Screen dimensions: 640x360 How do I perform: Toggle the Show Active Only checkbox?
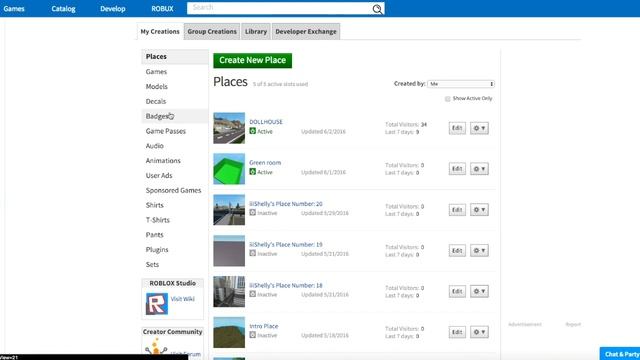click(448, 99)
